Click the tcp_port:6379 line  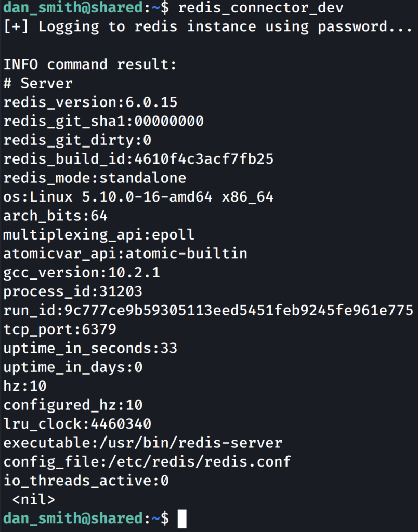click(60, 329)
